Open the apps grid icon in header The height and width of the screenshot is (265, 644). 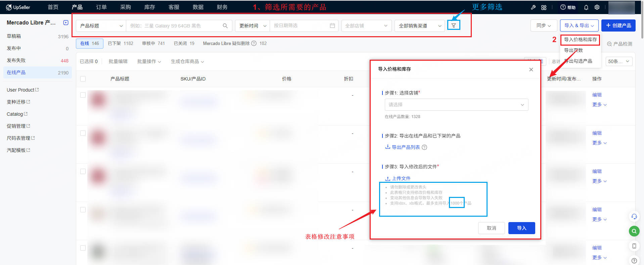click(x=544, y=7)
